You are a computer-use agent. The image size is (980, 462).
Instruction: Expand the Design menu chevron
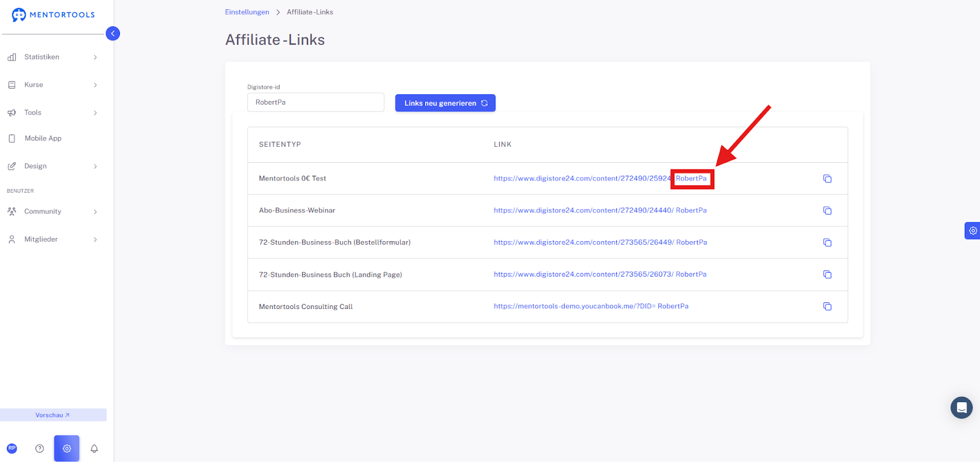coord(95,166)
